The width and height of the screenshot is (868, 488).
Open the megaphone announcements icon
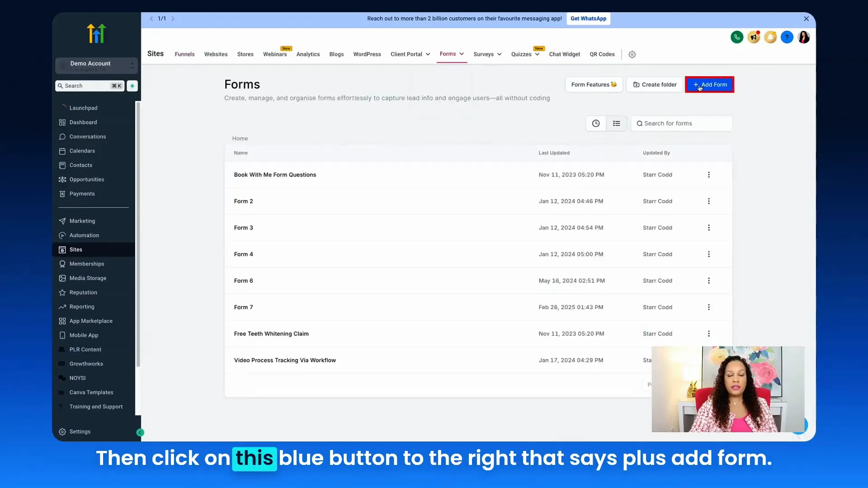pyautogui.click(x=754, y=37)
